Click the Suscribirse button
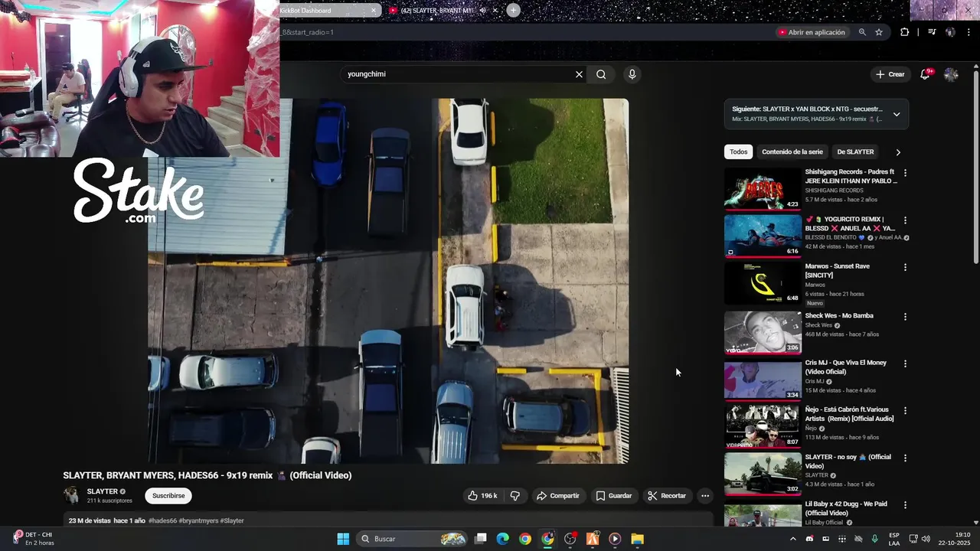The height and width of the screenshot is (551, 980). [x=168, y=496]
